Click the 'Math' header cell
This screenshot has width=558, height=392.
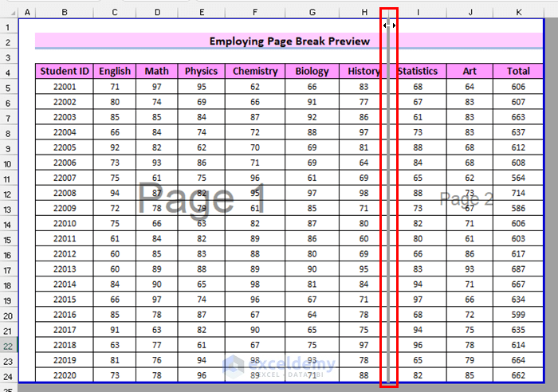(x=157, y=71)
